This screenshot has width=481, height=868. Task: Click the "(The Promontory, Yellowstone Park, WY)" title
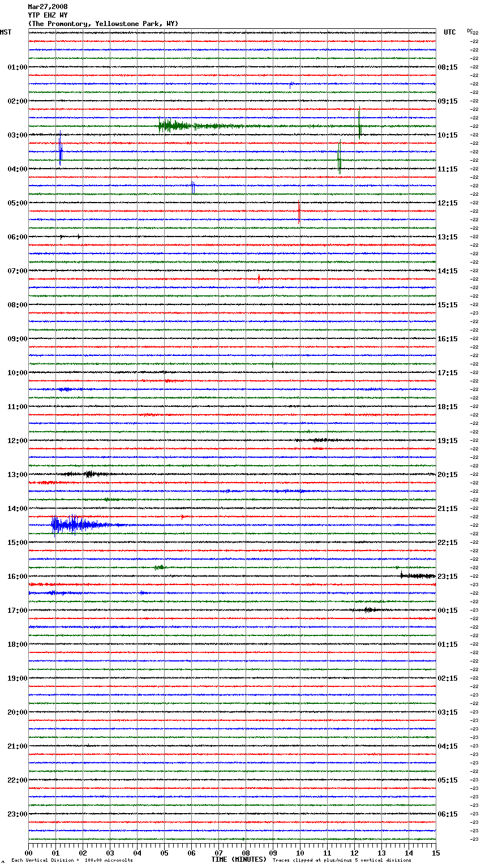(103, 24)
